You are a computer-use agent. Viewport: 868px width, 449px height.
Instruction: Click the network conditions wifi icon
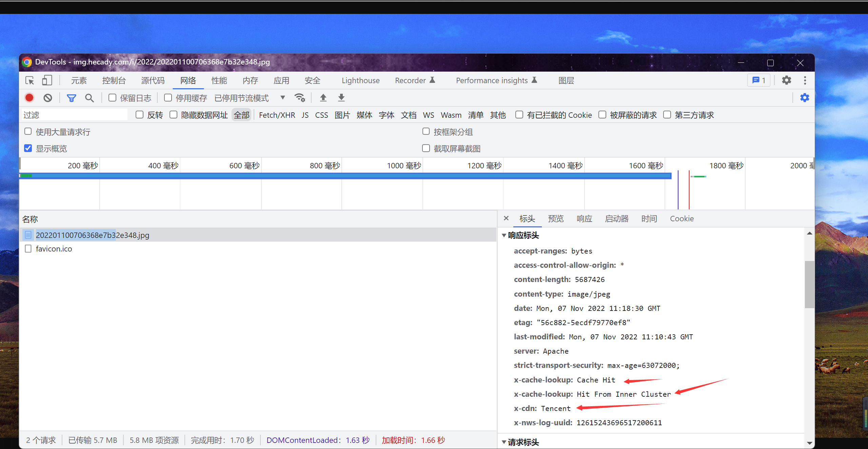click(x=300, y=98)
